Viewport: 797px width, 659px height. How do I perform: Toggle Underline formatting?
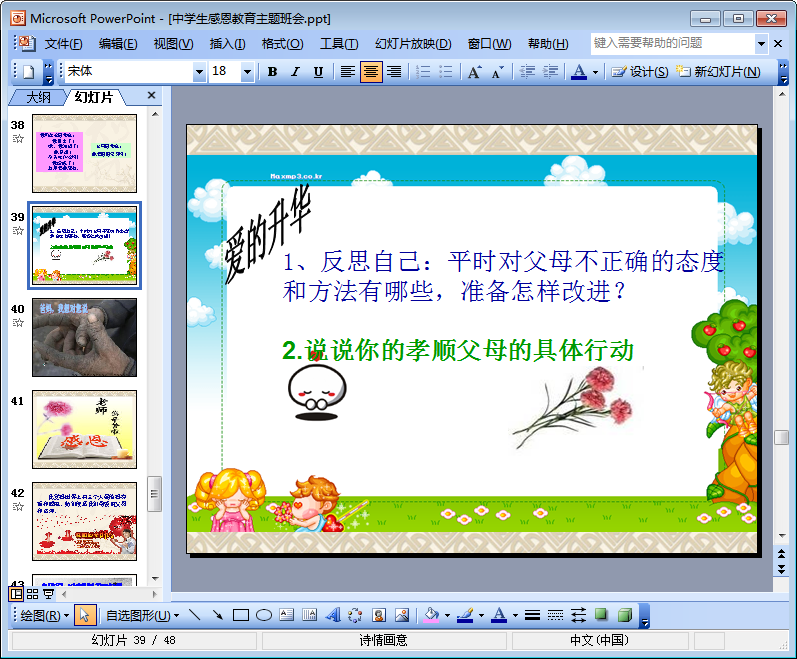(x=318, y=72)
